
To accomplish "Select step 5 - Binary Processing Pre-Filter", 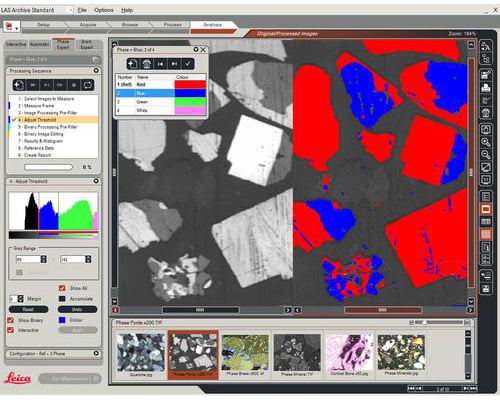I will 53,127.
